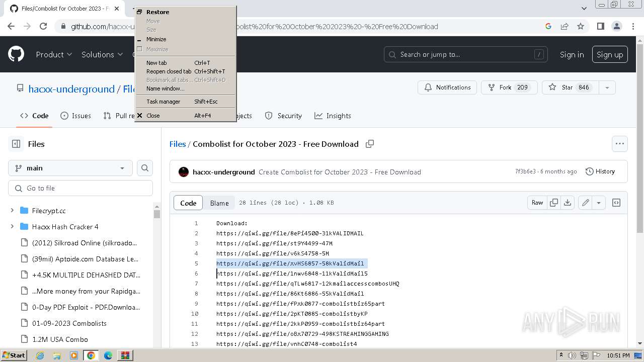Open the browser side panel icon
The height and width of the screenshot is (362, 644).
click(x=600, y=26)
